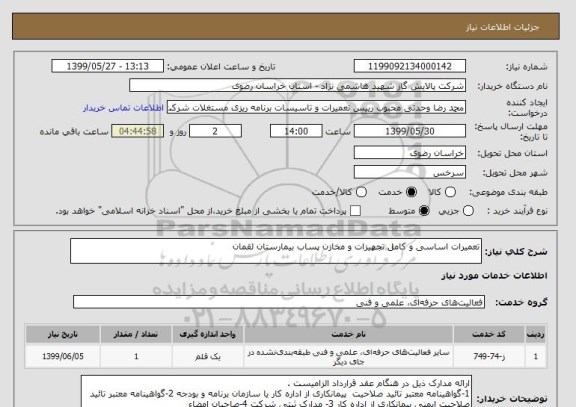The width and height of the screenshot is (576, 407).
Task: Click the announcement date field 1399/05/27 - 13:13
Action: (x=107, y=66)
